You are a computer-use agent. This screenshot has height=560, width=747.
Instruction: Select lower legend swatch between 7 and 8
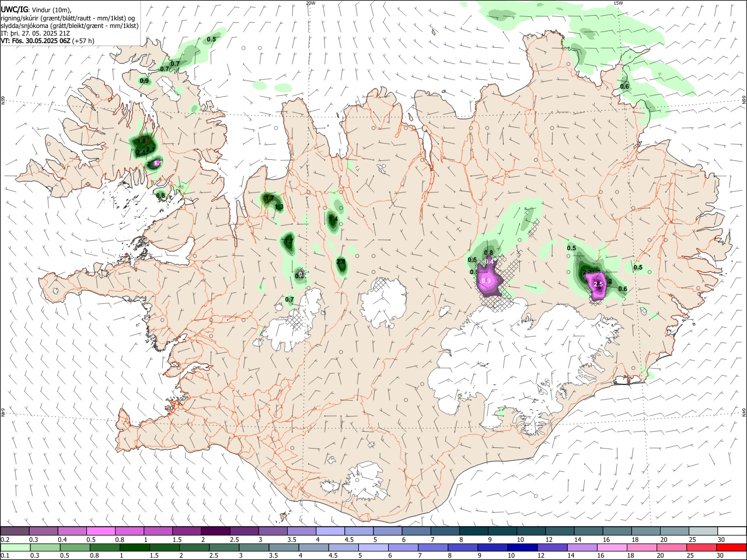pos(432,547)
